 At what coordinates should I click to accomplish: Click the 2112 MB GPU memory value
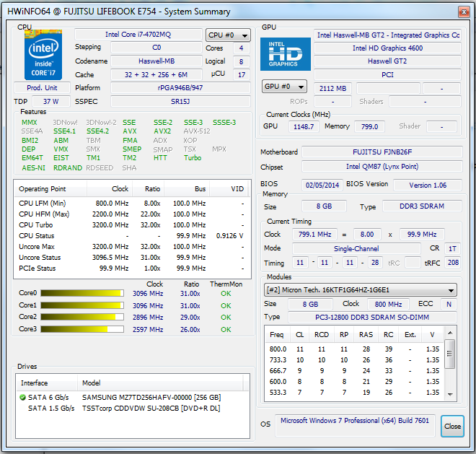coord(332,89)
